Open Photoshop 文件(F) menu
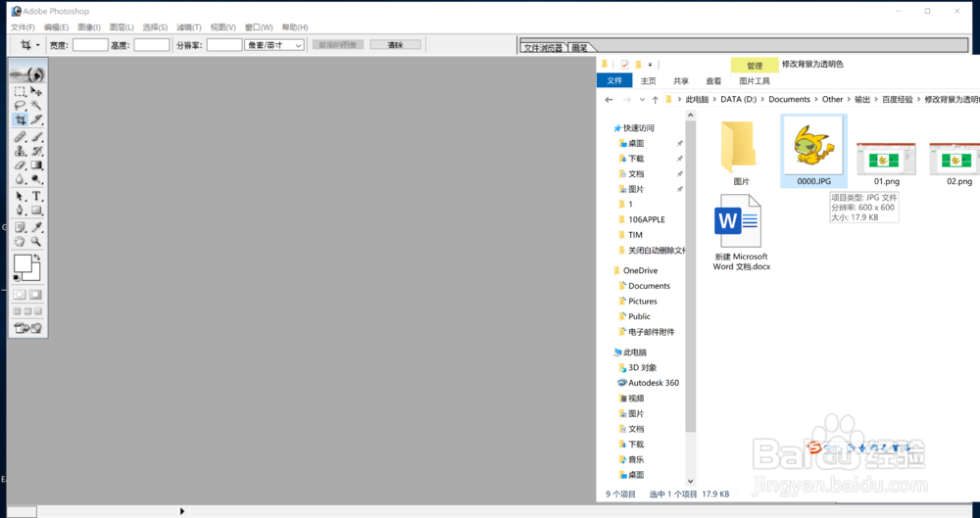This screenshot has width=980, height=518. click(24, 27)
